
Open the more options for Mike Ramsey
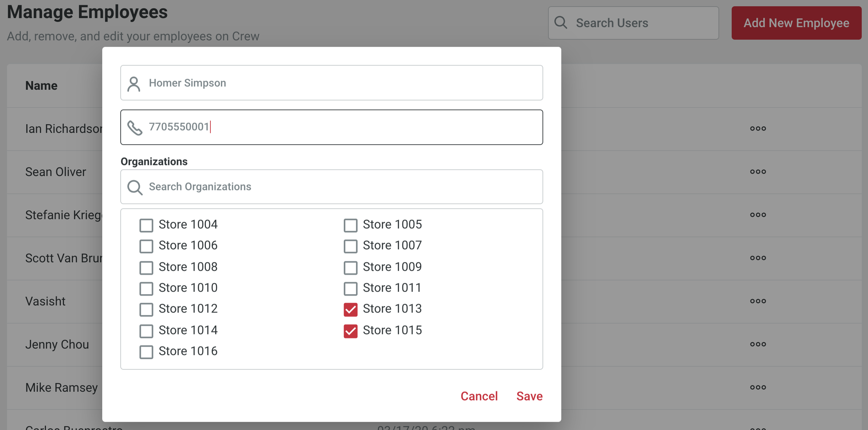(758, 388)
